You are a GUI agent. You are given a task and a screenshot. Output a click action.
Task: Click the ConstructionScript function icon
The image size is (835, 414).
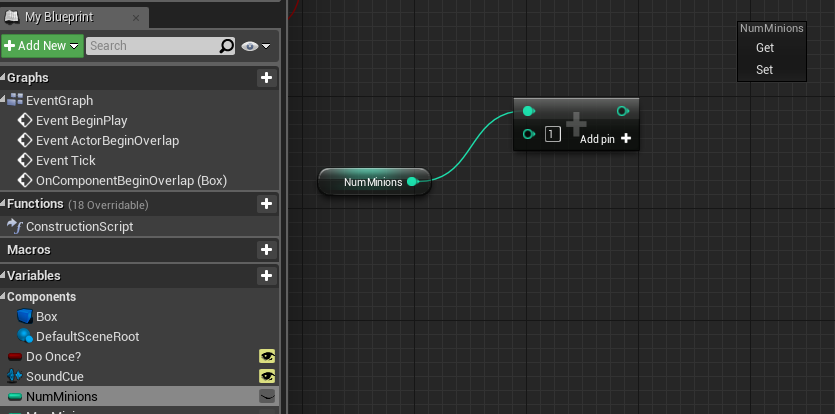[14, 226]
